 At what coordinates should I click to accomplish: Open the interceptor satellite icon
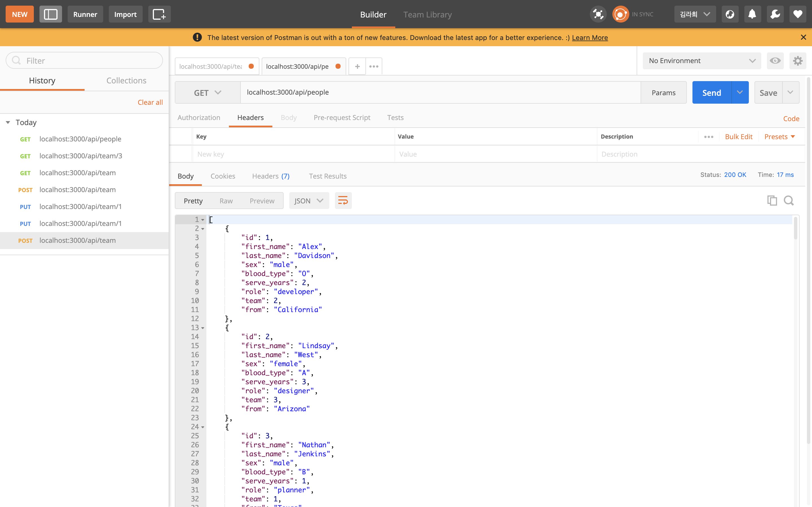click(598, 14)
